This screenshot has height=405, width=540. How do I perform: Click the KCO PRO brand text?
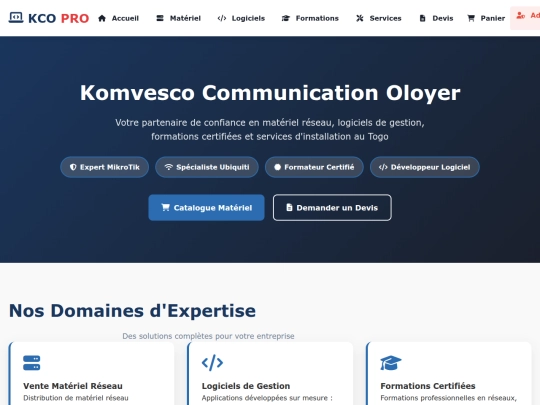click(59, 18)
